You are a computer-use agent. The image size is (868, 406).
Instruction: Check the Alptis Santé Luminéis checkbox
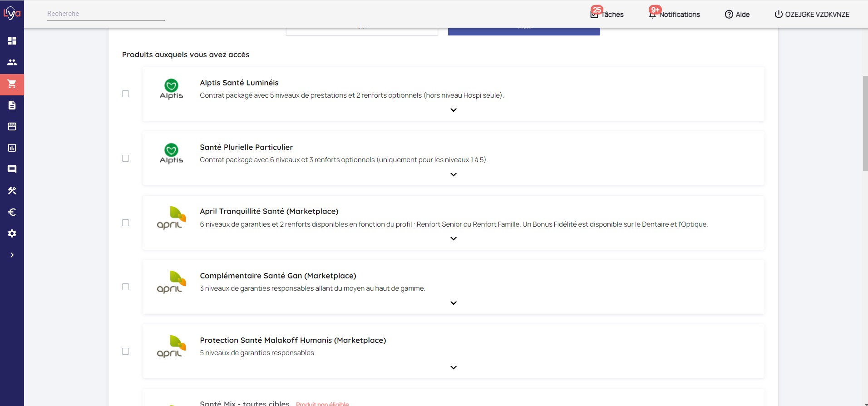(x=126, y=94)
